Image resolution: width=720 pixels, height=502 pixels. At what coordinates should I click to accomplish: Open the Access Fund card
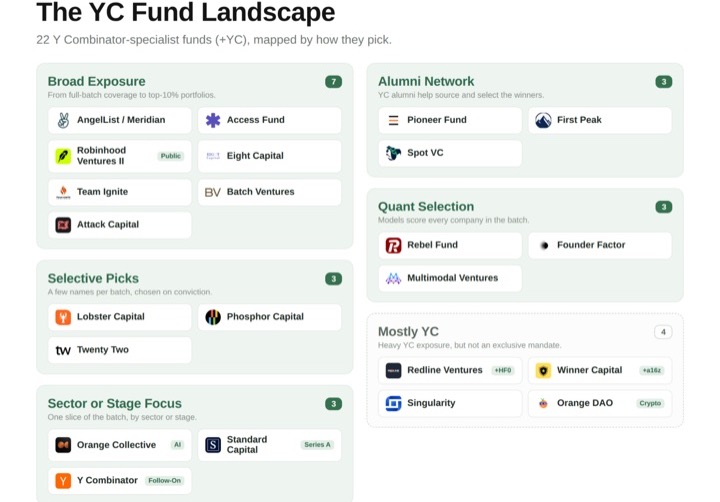coord(270,120)
